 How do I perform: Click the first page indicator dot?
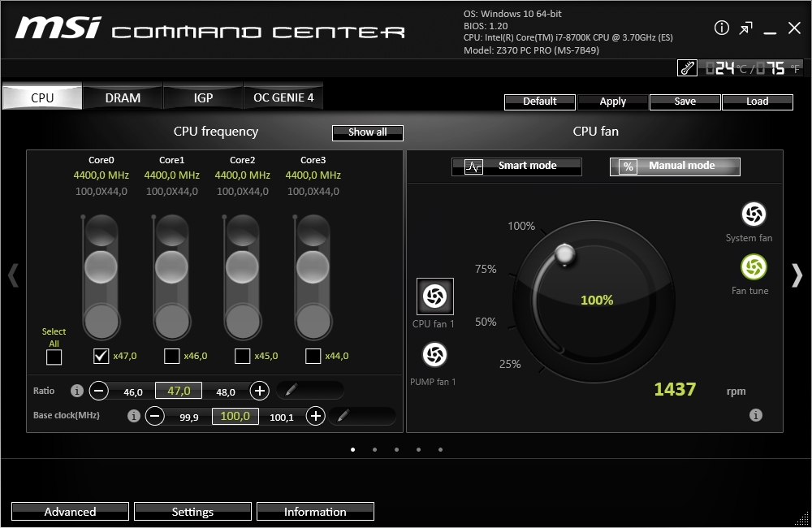(353, 450)
